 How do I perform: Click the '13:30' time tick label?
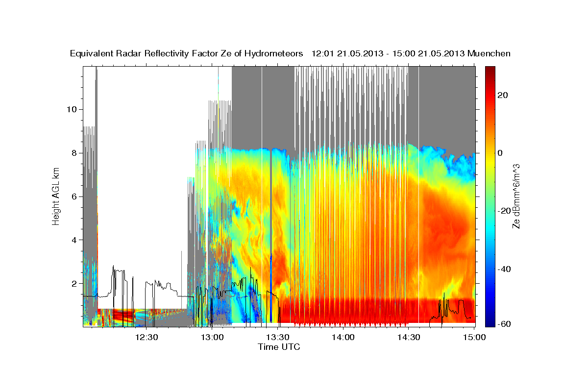pyautogui.click(x=278, y=337)
